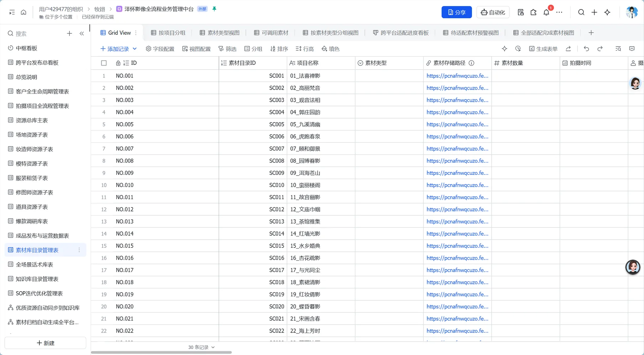Tick the select-all rows checkbox
Viewport: 644px width, 355px height.
coord(104,63)
